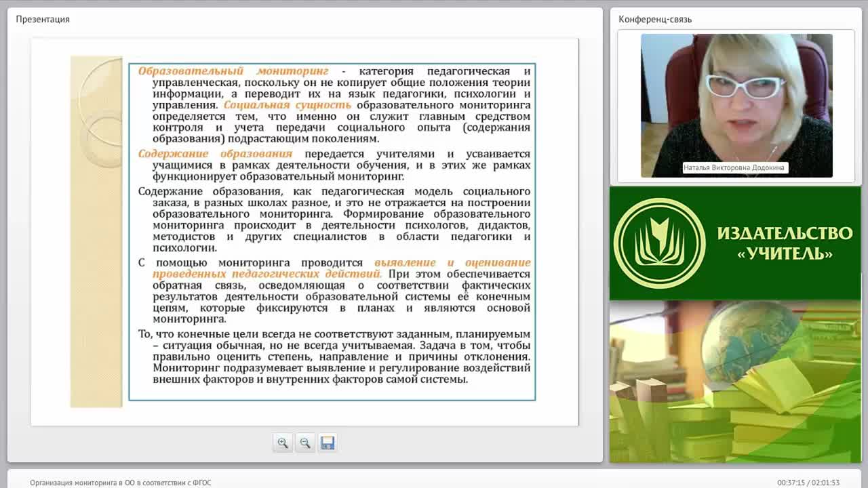Viewport: 868px width, 488px height.
Task: Click the books and globe image
Action: [735, 382]
